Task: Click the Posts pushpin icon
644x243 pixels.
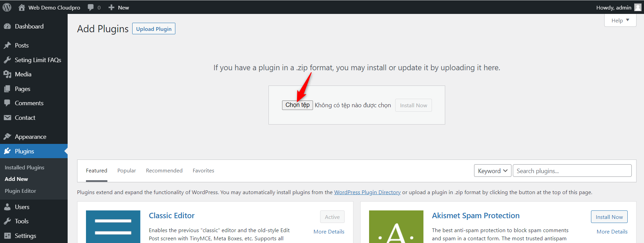Action: point(7,45)
